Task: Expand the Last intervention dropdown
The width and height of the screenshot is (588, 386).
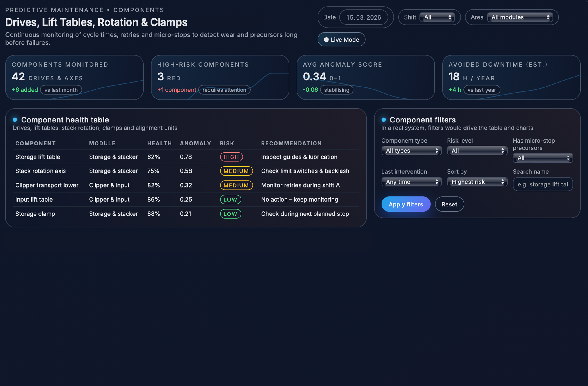Action: [411, 182]
